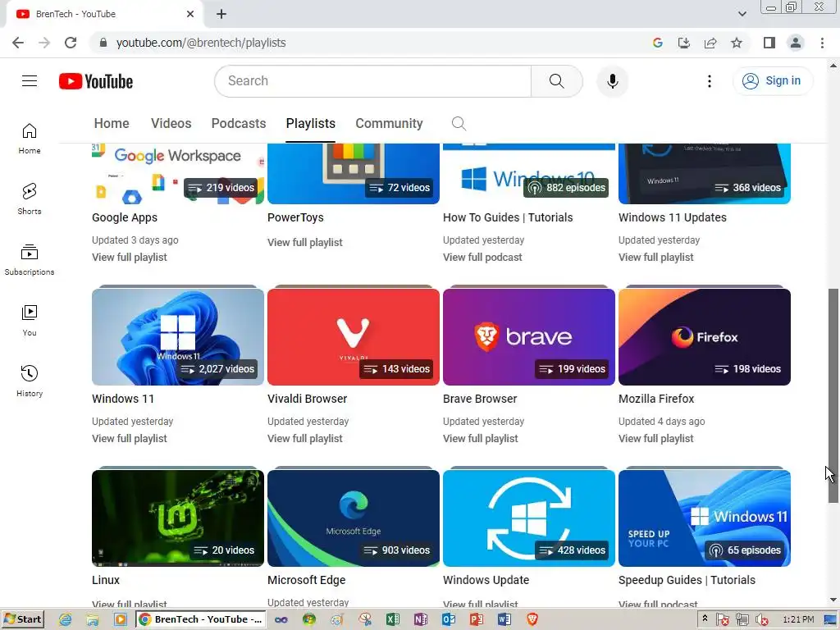This screenshot has height=630, width=840.
Task: Select the Playlists channel tab
Action: [311, 124]
